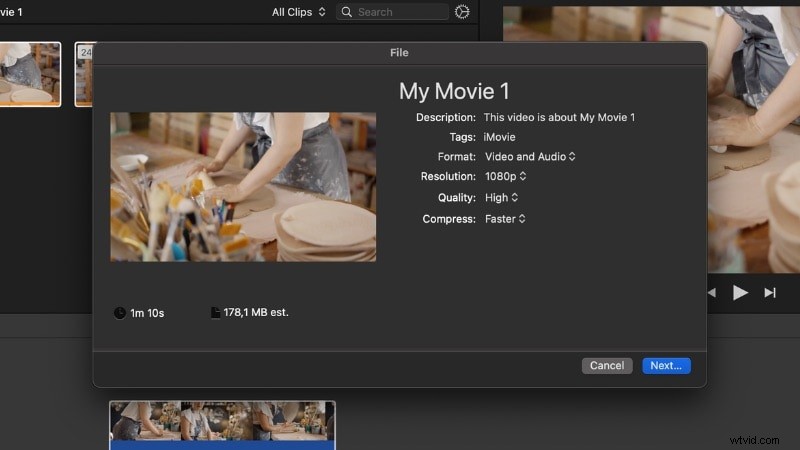Expand the All Clips filter dropdown
Image resolution: width=800 pixels, height=450 pixels.
click(x=299, y=12)
